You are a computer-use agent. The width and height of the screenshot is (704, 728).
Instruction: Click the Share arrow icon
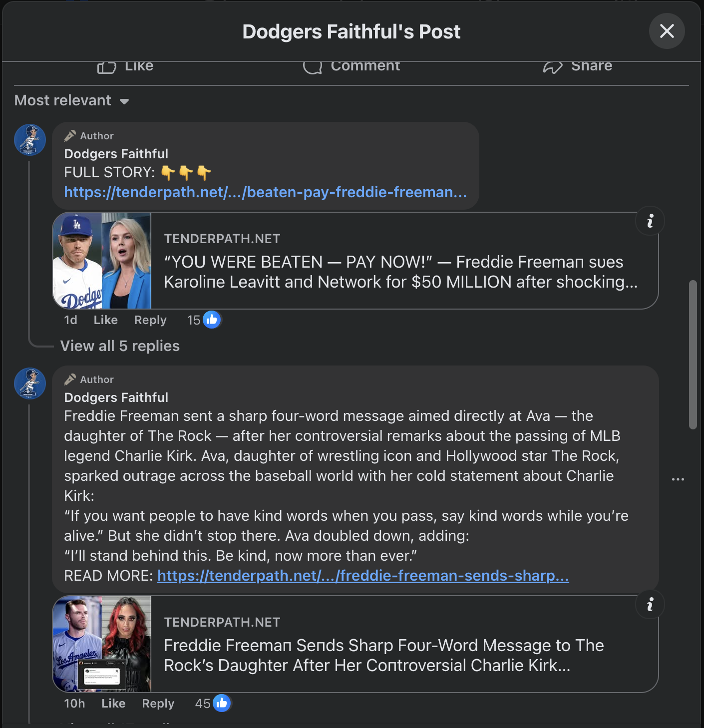click(x=553, y=67)
